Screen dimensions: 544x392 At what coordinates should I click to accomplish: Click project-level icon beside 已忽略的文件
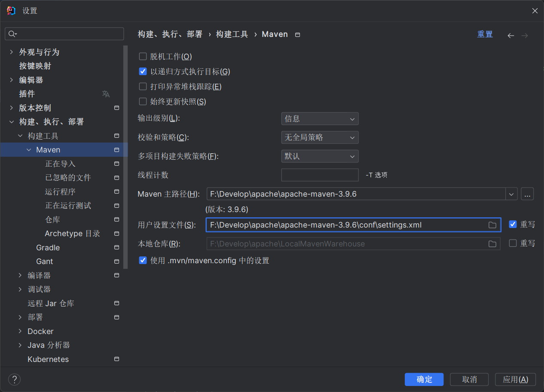[x=116, y=178]
